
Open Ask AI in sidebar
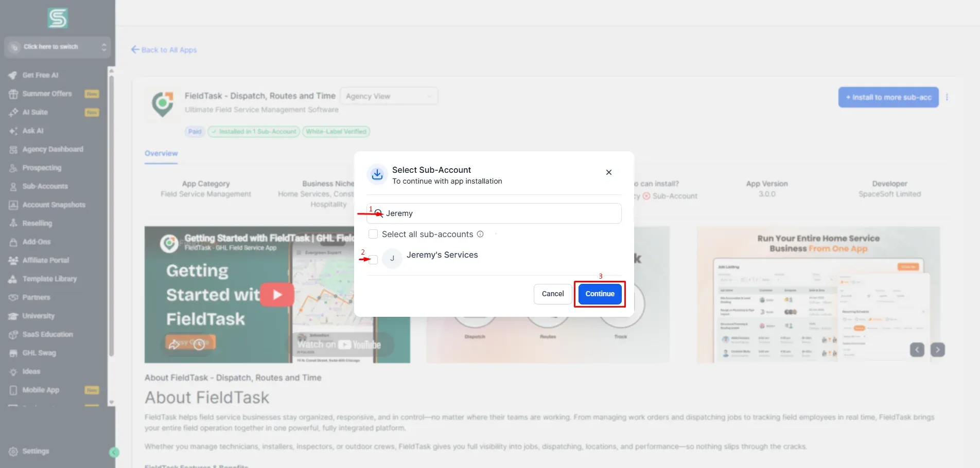pos(33,131)
